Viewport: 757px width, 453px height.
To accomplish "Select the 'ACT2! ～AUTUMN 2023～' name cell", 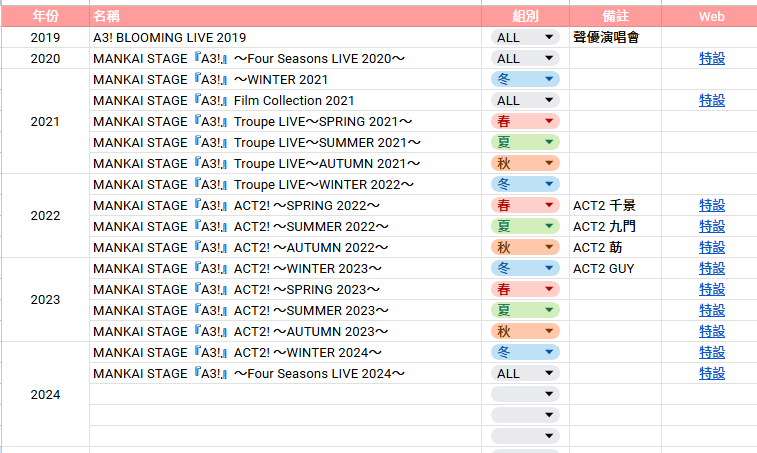I will (x=285, y=331).
